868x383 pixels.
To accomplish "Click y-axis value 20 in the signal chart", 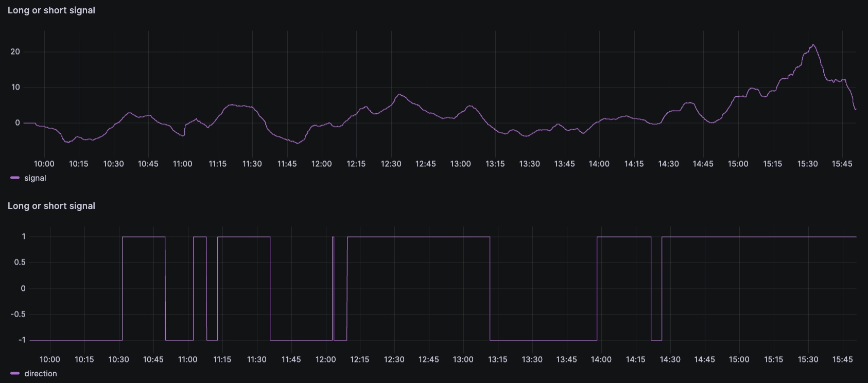I will click(15, 51).
